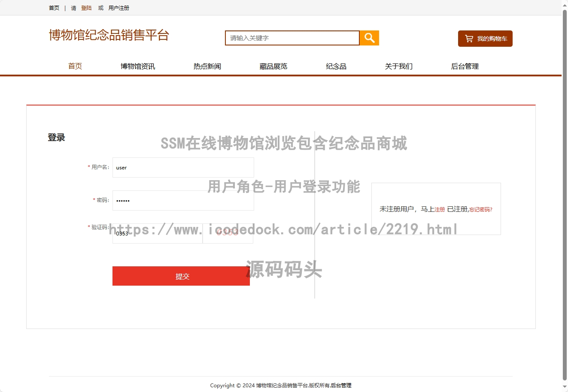Go to 首页 in main navigation bar
The image size is (568, 392).
(75, 66)
